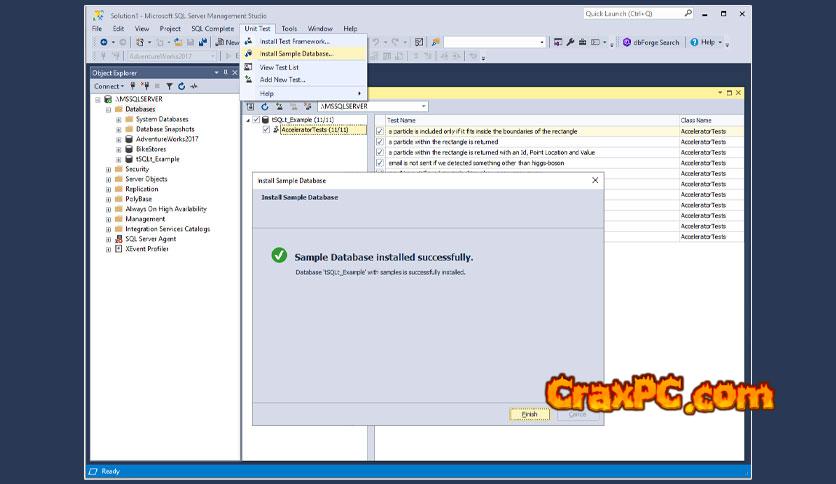
Task: Click the toolbox icon in main toolbar
Action: click(x=583, y=42)
